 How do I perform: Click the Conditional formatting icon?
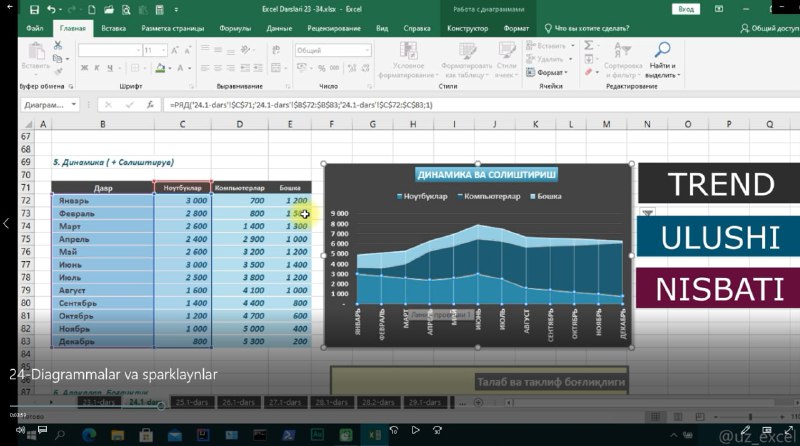(x=409, y=51)
